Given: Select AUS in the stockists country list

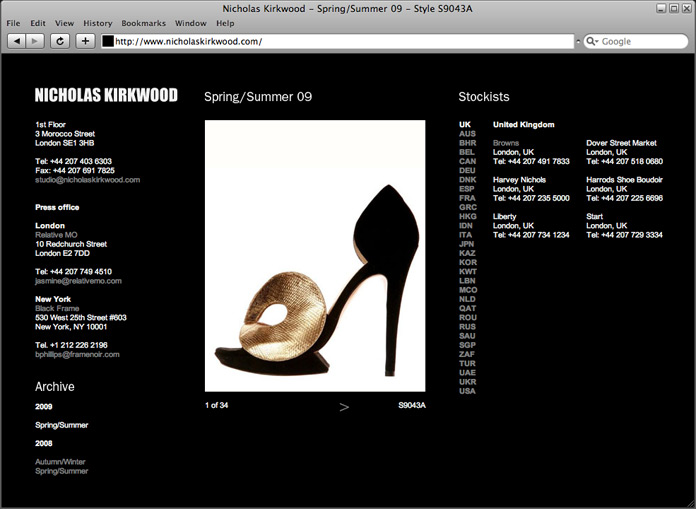Looking at the screenshot, I should [467, 134].
